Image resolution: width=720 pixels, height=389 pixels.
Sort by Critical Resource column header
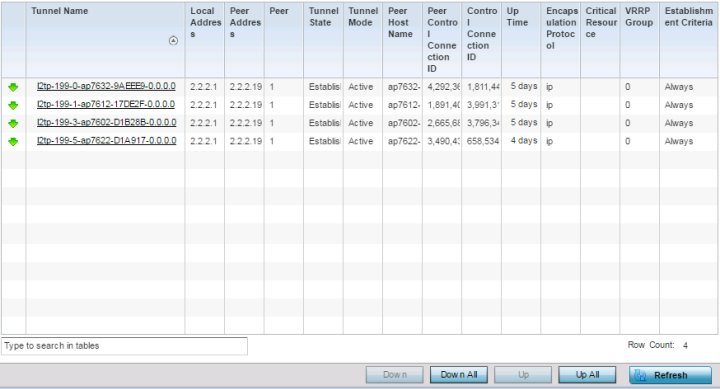(x=600, y=40)
